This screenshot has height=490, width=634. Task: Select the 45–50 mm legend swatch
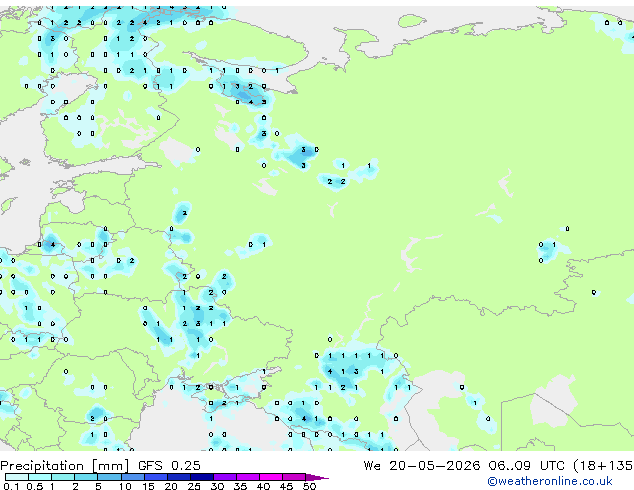(x=294, y=477)
